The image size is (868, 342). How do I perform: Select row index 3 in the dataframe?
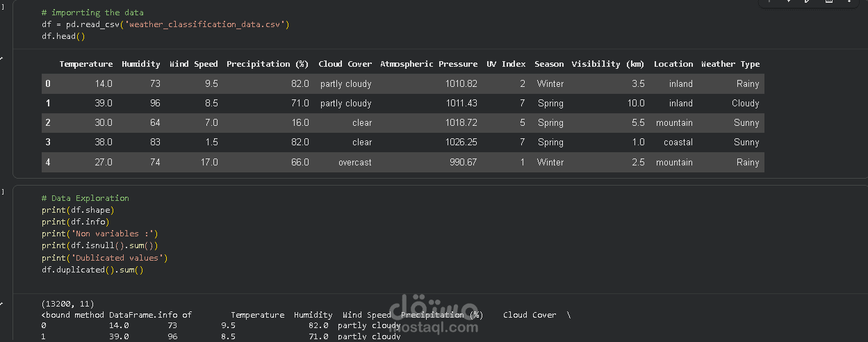point(48,142)
